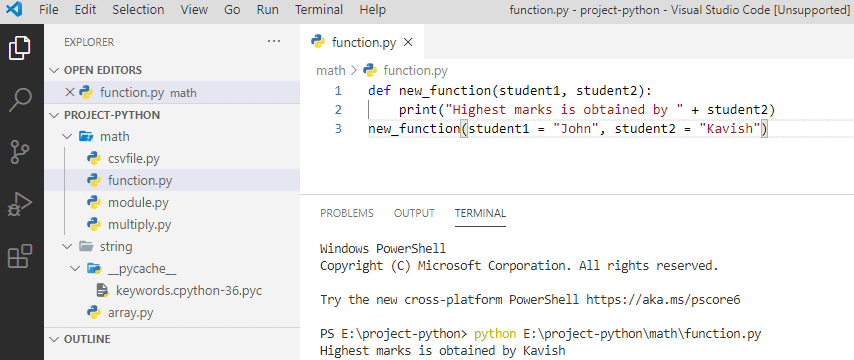
Task: Click the function.py breadcrumb segment
Action: (416, 70)
